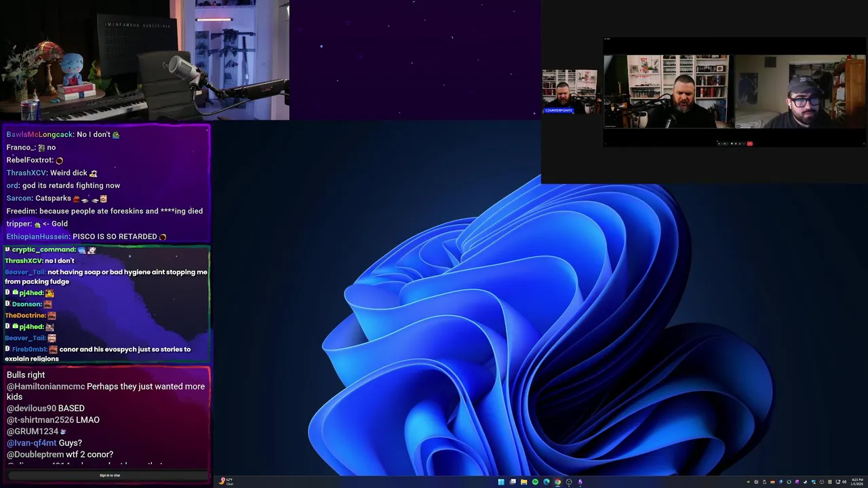Switch to OBS Studio on the taskbar

[x=569, y=482]
